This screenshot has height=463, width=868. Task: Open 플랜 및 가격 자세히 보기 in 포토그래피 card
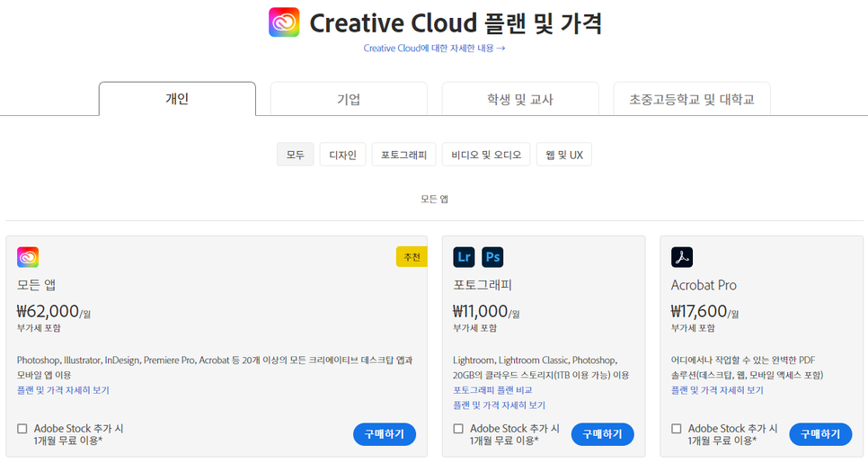tap(500, 405)
